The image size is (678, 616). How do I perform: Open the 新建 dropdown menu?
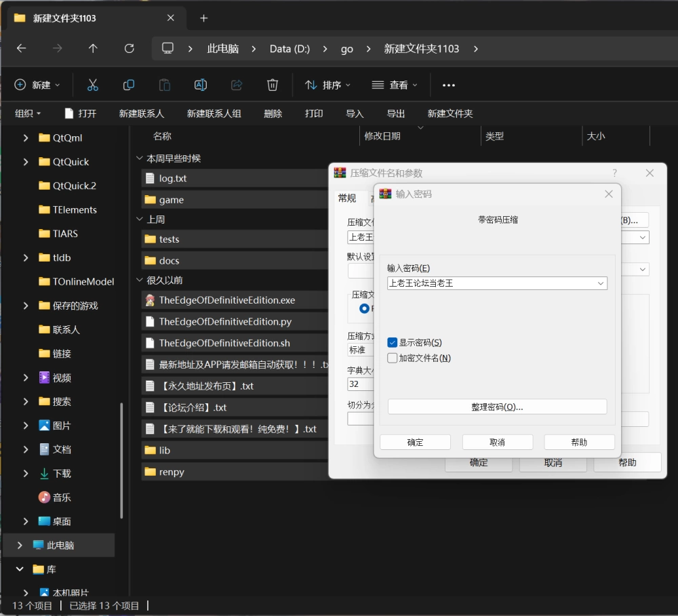tap(37, 85)
